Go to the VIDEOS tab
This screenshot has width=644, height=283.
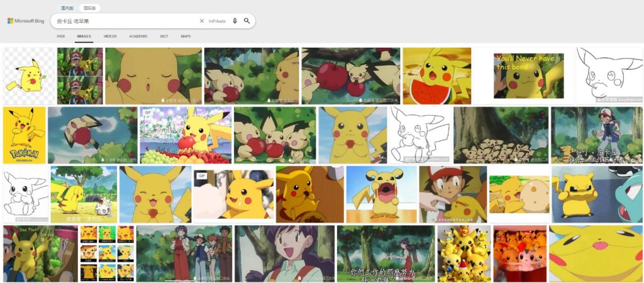pos(110,36)
